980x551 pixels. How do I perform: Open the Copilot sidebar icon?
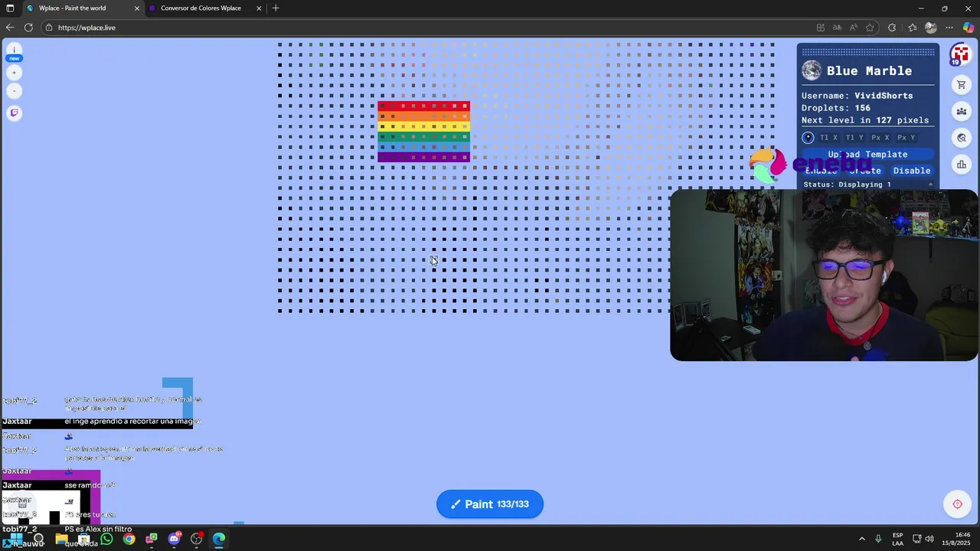(969, 28)
